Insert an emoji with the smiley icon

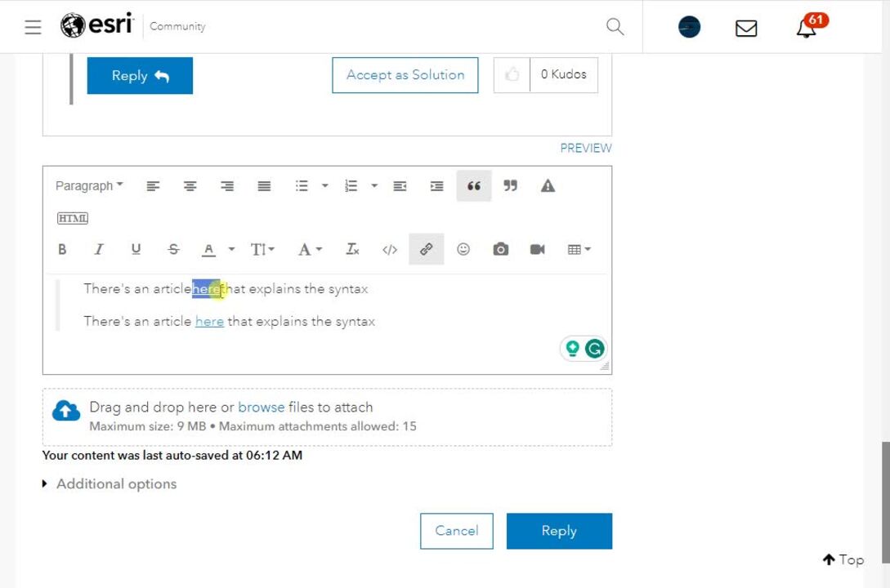pyautogui.click(x=463, y=250)
